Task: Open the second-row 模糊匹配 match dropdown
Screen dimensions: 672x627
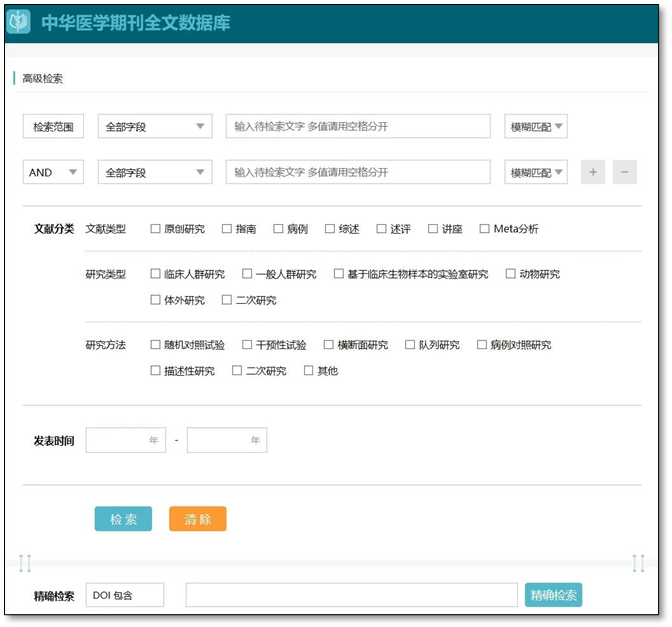Action: coord(536,172)
